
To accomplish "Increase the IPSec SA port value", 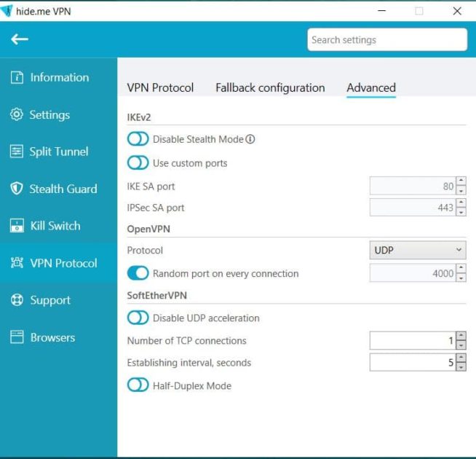I will pyautogui.click(x=461, y=203).
